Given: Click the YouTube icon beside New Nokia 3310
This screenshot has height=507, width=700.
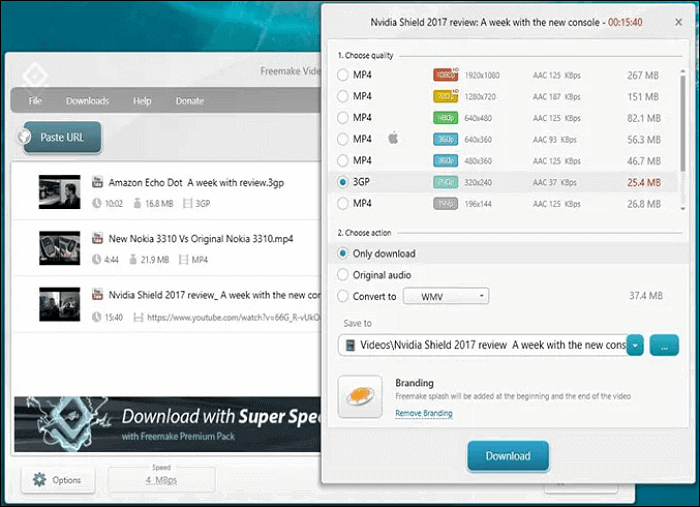Looking at the screenshot, I should [x=97, y=239].
